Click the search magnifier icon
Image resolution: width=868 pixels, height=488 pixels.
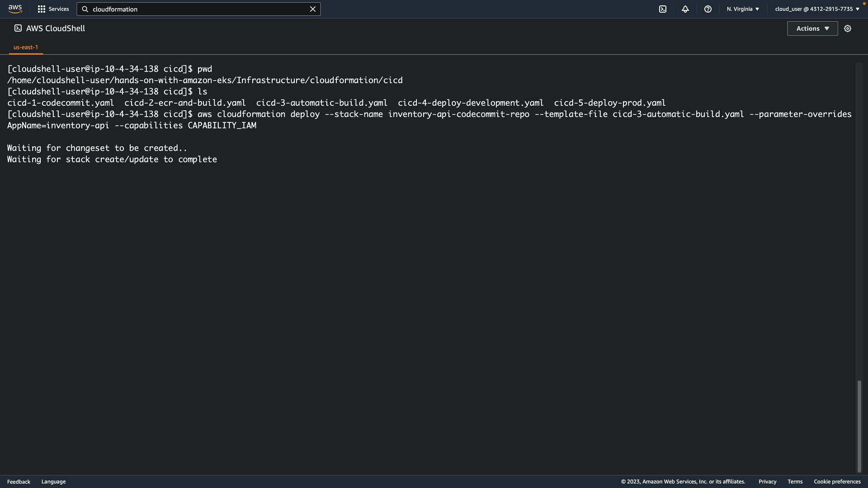(85, 9)
